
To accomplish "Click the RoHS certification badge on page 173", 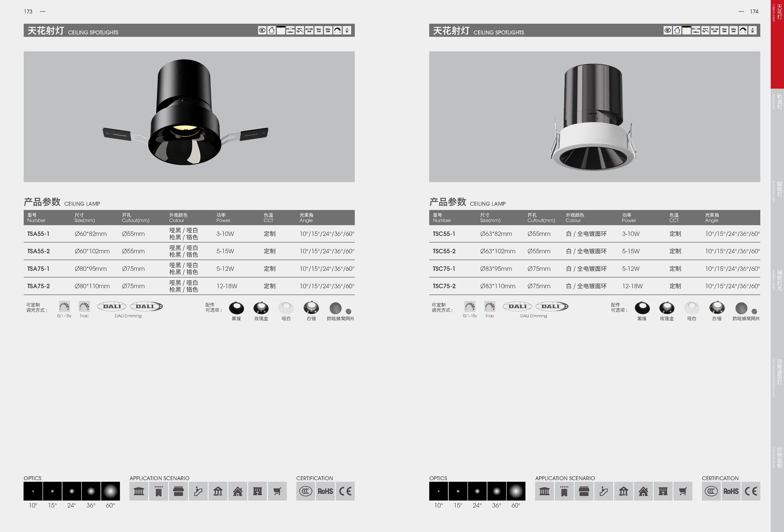I will pyautogui.click(x=325, y=491).
